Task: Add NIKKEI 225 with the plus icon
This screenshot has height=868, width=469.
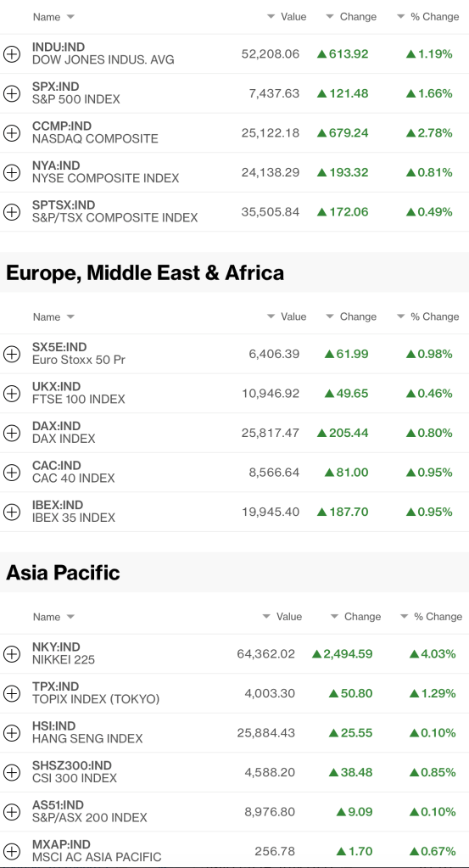Action: pyautogui.click(x=12, y=654)
